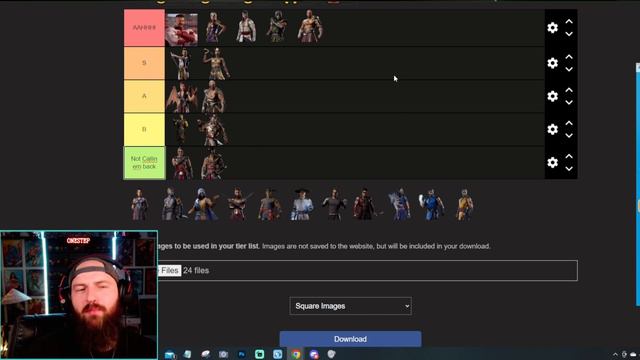Select the red-coat character in unranked pool
Screen dimensions: 640x360
click(x=365, y=204)
